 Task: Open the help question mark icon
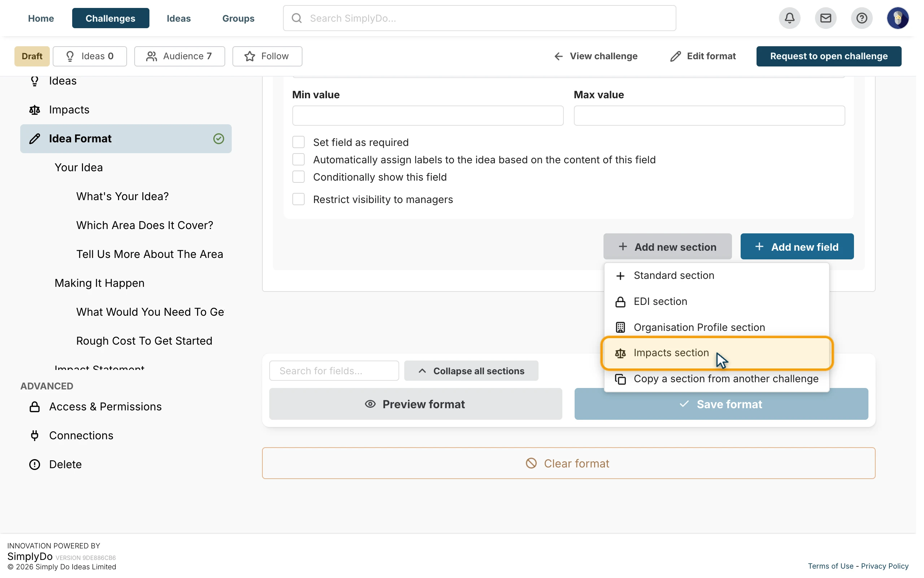862,18
